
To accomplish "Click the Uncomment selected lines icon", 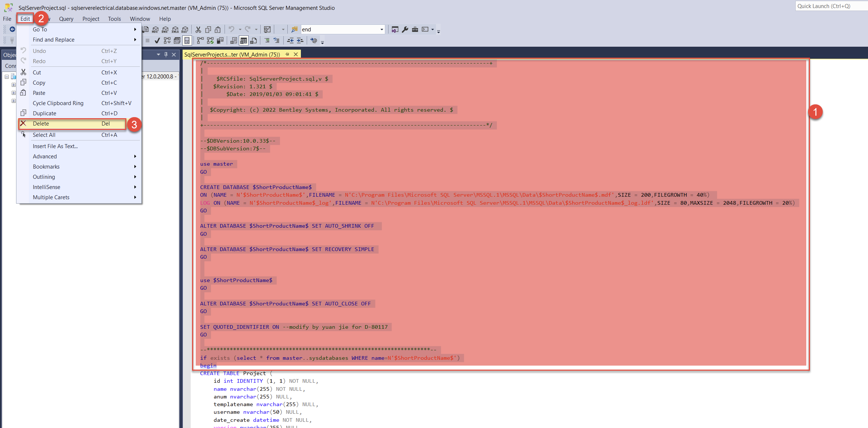I will [x=276, y=41].
